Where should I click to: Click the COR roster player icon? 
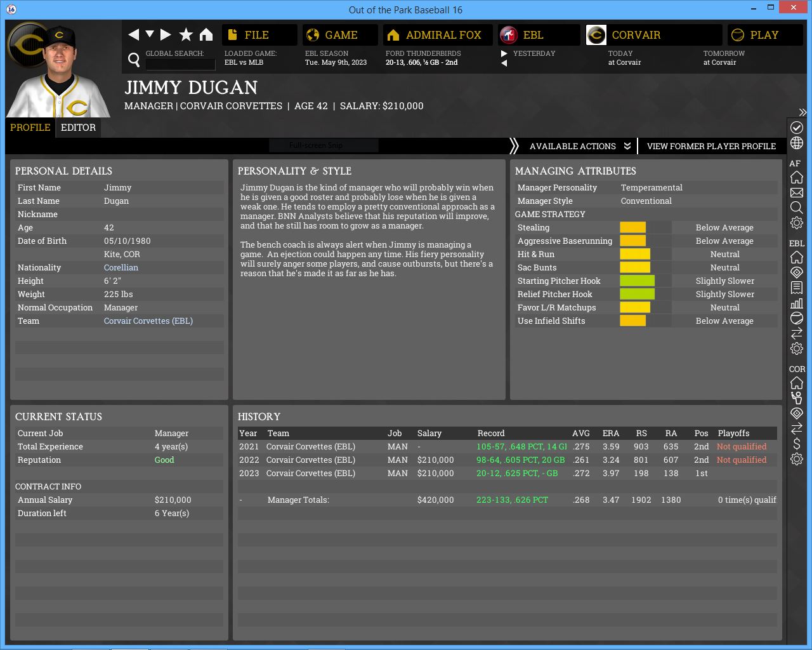click(797, 398)
